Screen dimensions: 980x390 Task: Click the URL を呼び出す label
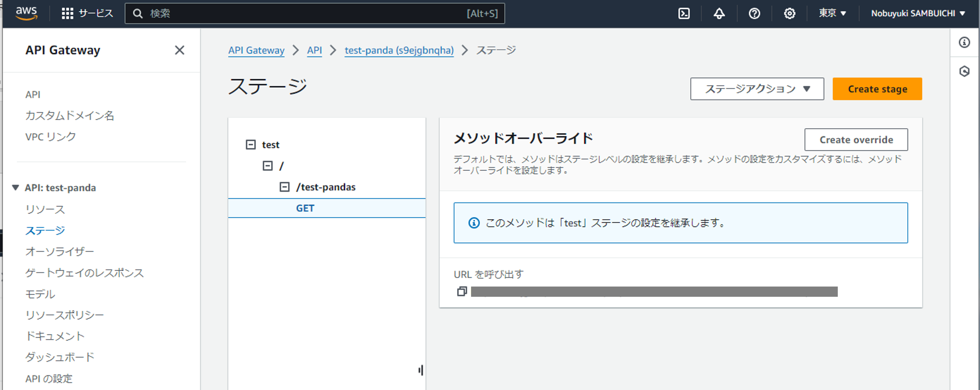[x=488, y=274]
